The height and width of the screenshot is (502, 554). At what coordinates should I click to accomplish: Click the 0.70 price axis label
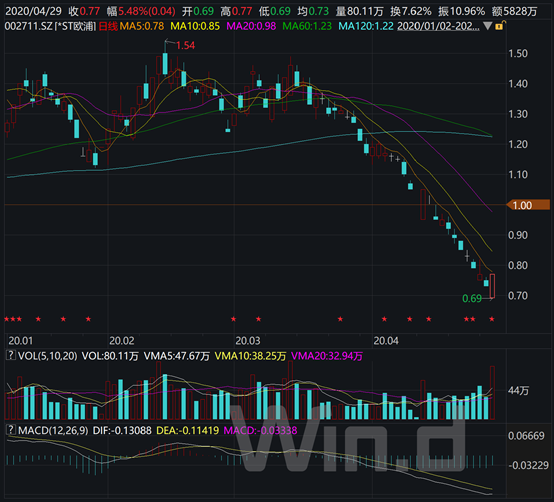(x=518, y=295)
